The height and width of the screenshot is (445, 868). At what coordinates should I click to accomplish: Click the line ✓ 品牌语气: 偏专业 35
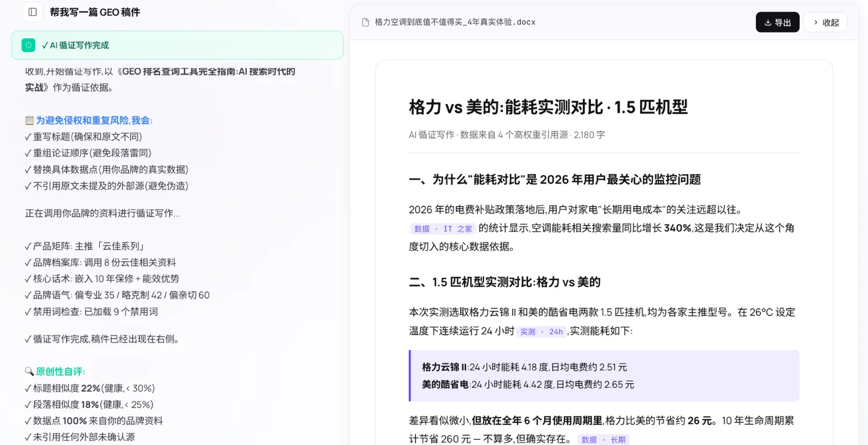pos(117,295)
